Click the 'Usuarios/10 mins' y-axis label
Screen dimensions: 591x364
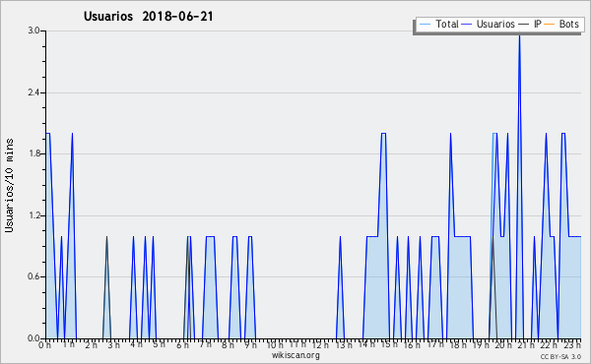coord(9,186)
